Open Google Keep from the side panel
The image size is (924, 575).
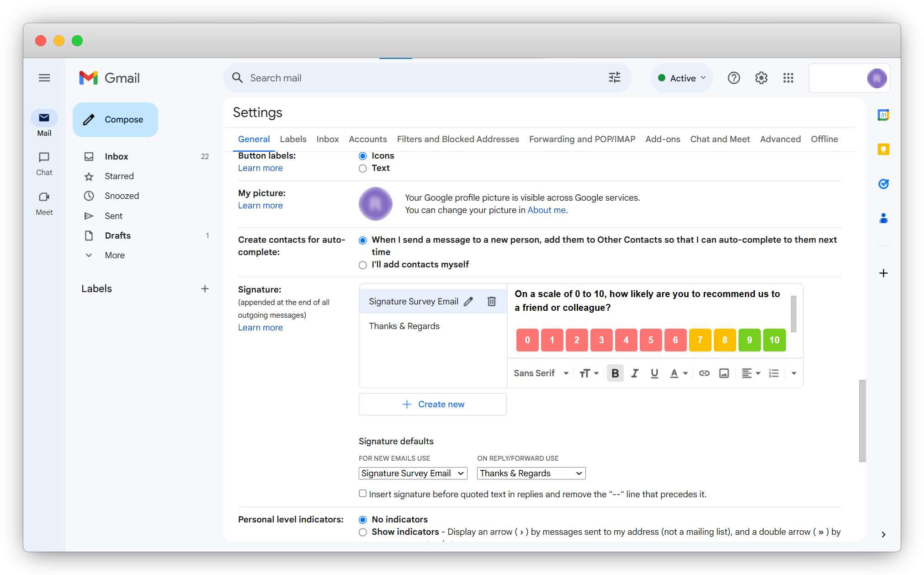(883, 149)
